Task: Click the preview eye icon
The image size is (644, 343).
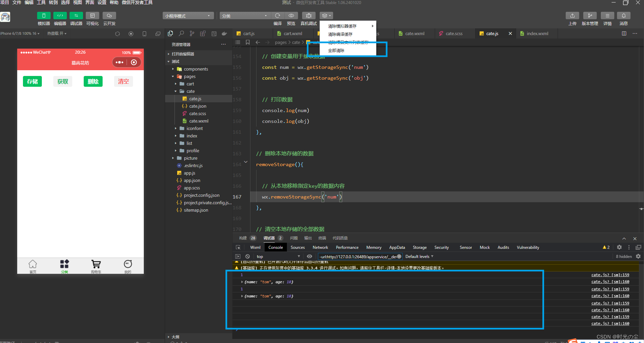Action: point(291,16)
